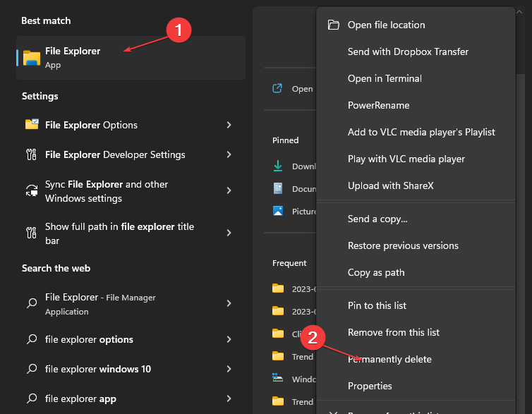Click the pinned Documents icon
532x414 pixels.
tap(278, 188)
